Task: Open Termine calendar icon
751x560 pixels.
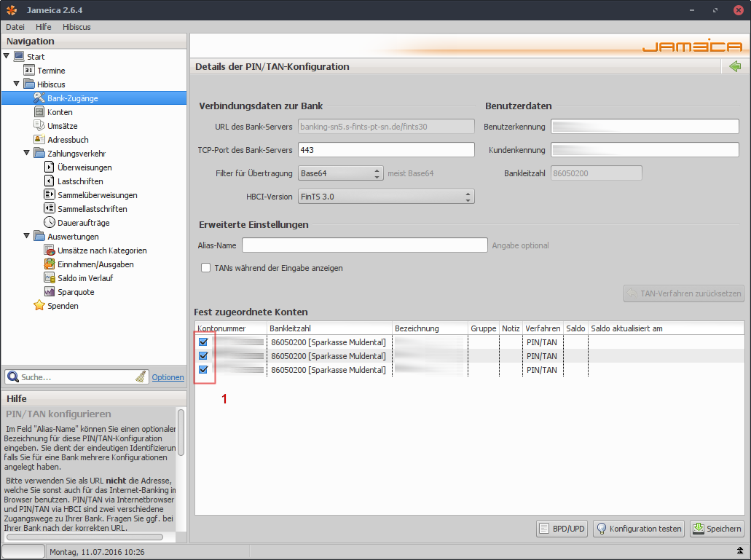Action: tap(28, 71)
